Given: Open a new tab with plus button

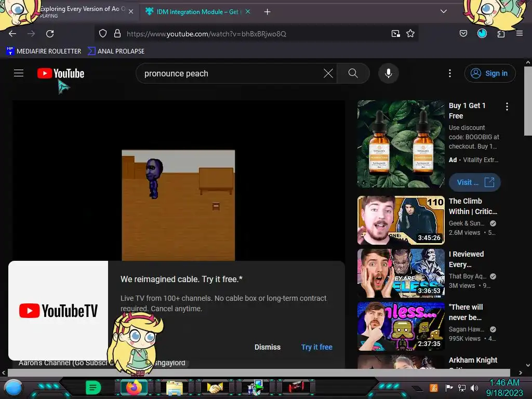Looking at the screenshot, I should (x=268, y=12).
